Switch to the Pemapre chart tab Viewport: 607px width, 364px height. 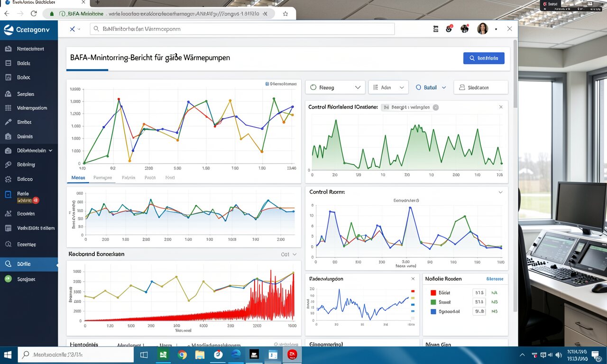(103, 178)
